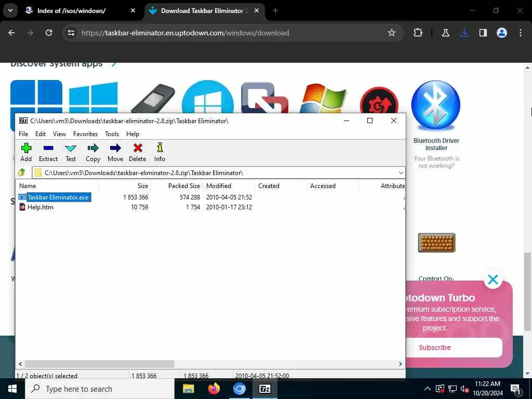Click the Comfort On-Screen keyboard thumbnail
Screen dimensions: 532x399
[x=436, y=243]
